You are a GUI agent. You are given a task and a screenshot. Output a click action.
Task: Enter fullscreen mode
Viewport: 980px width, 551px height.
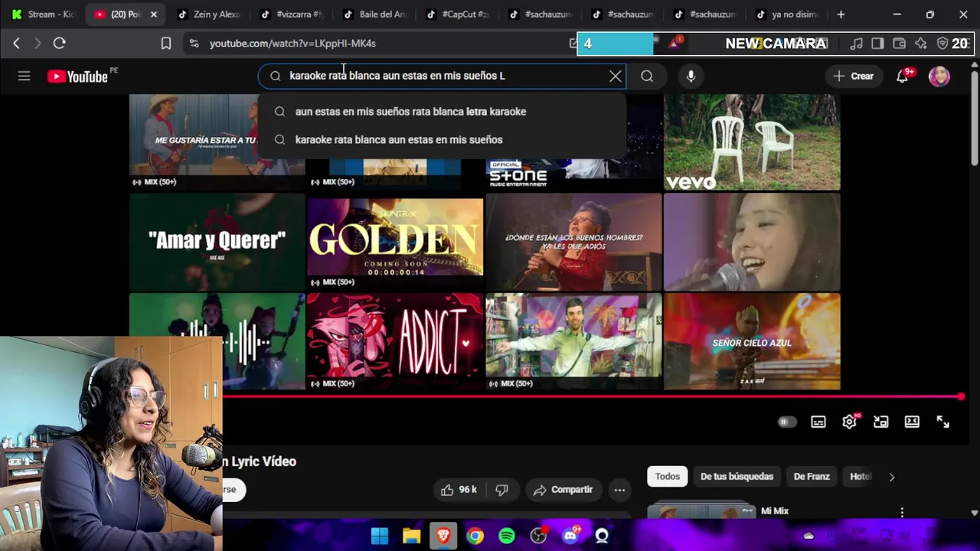[943, 422]
